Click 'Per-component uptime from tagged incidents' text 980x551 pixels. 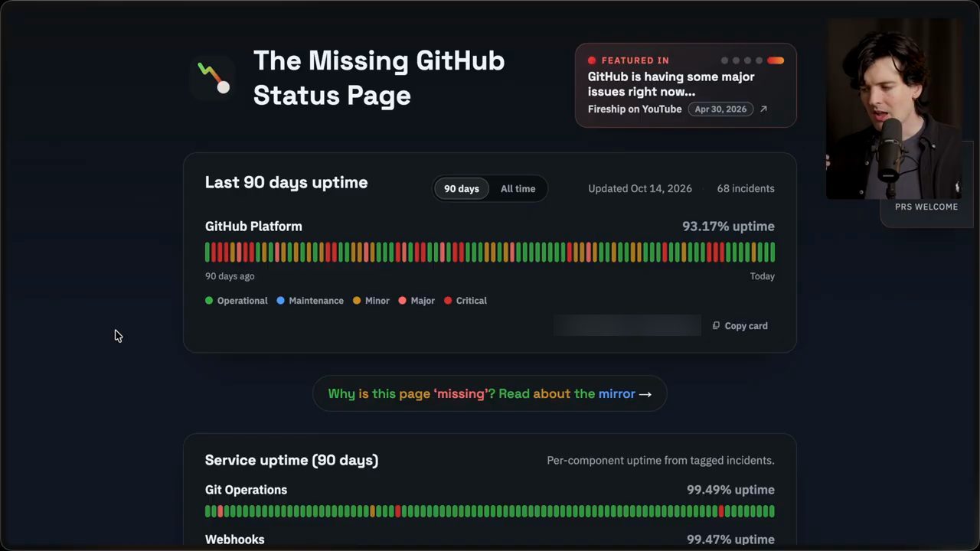[661, 460]
